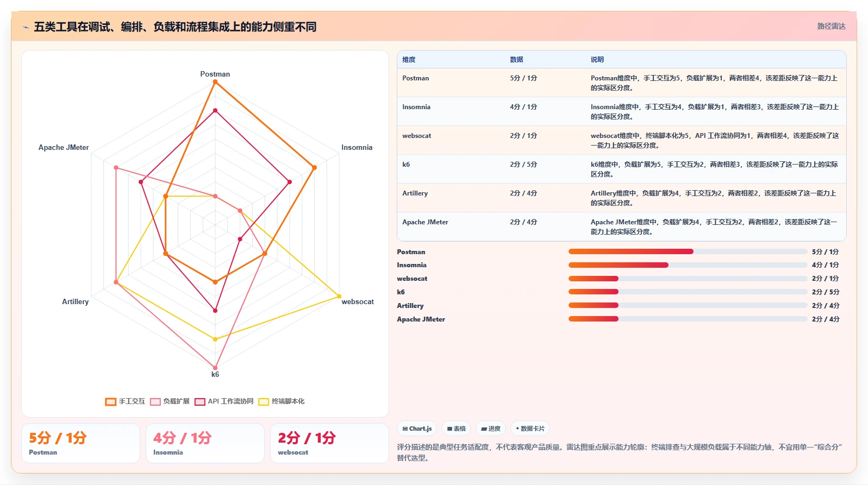The width and height of the screenshot is (868, 485).
Task: Click the k6 label in the progress list
Action: [x=401, y=292]
